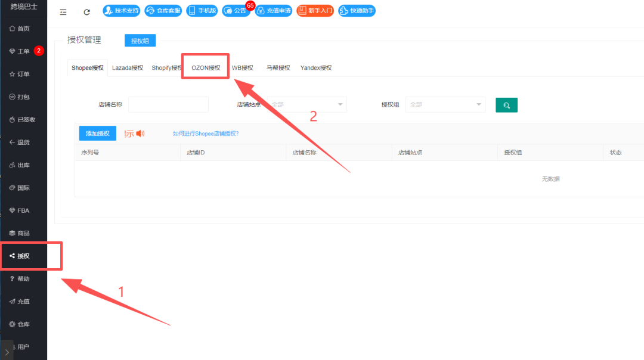Click the 授权组 column header in table
The width and height of the screenshot is (644, 360).
(x=513, y=153)
